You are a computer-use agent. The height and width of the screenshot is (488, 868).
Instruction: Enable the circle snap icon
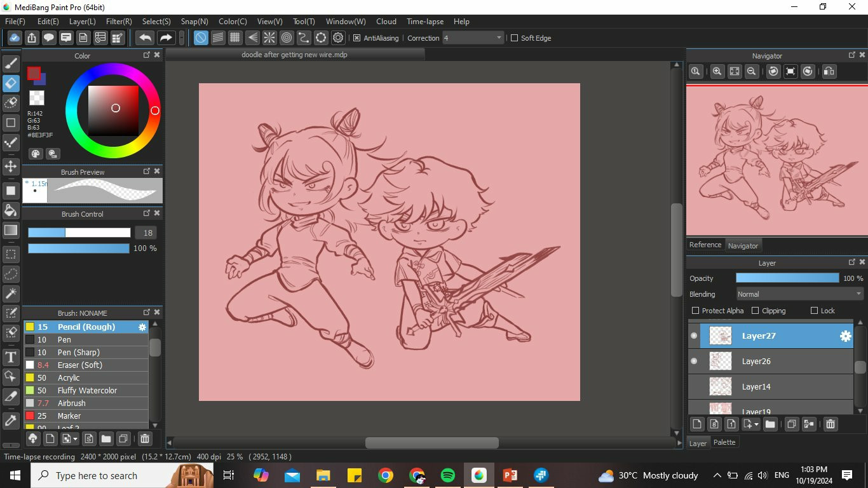click(x=287, y=38)
